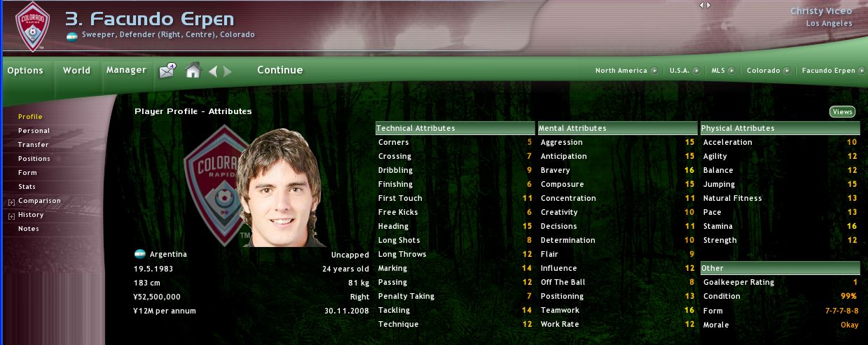Open the North America breadcrumb arrow

654,71
